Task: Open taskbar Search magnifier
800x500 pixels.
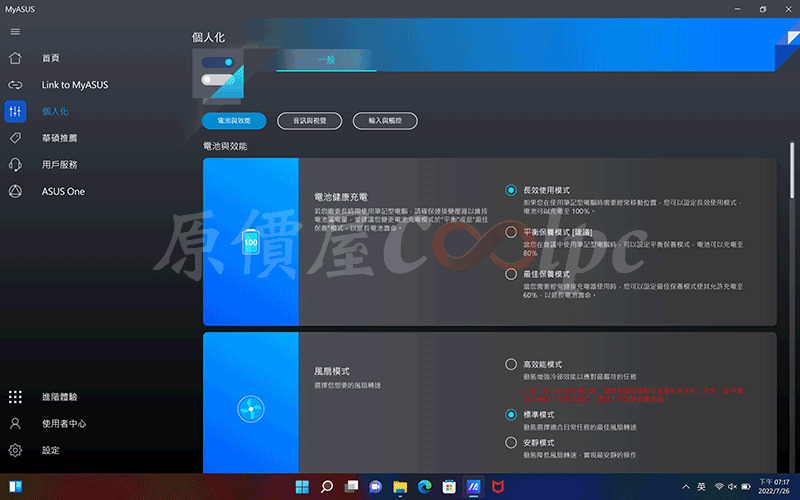Action: pos(327,487)
